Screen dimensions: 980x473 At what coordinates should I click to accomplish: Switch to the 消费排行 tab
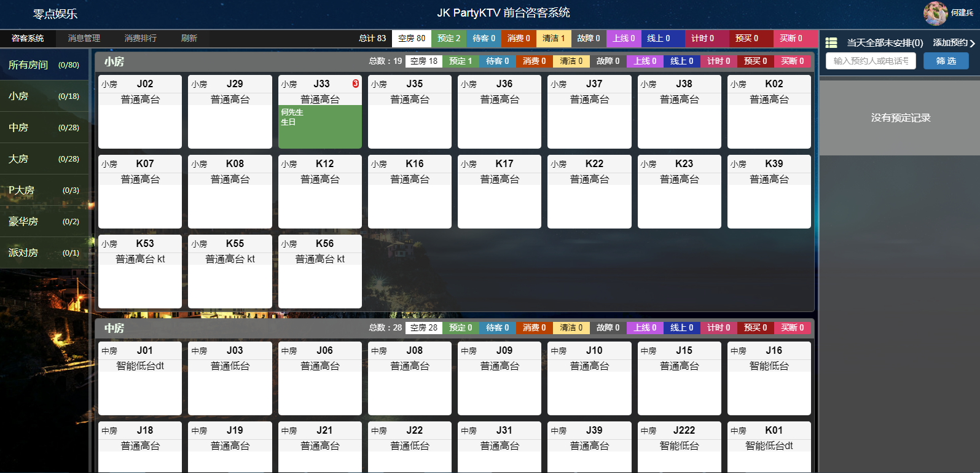coord(140,38)
